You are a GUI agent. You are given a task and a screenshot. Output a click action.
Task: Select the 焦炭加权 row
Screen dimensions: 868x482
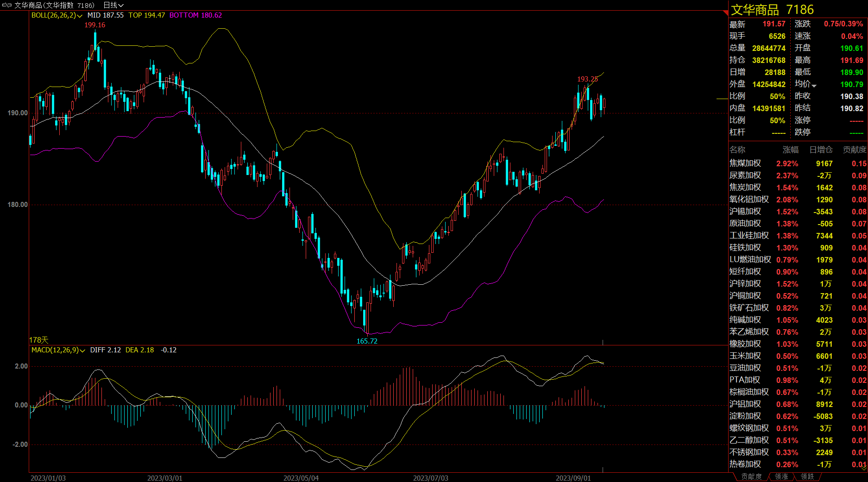(798, 188)
